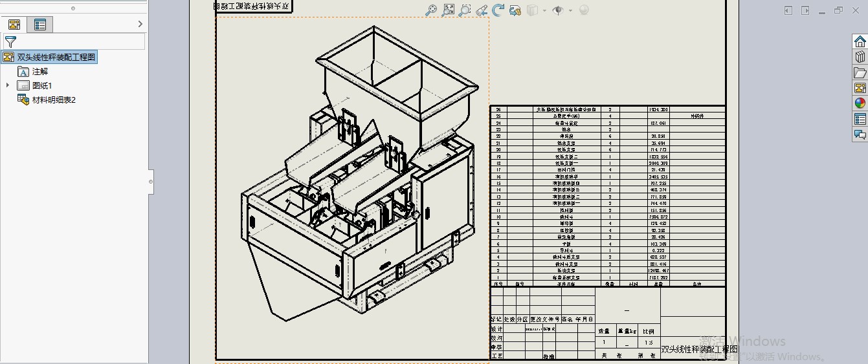Open the FeatureManager design tree tab

tap(14, 25)
